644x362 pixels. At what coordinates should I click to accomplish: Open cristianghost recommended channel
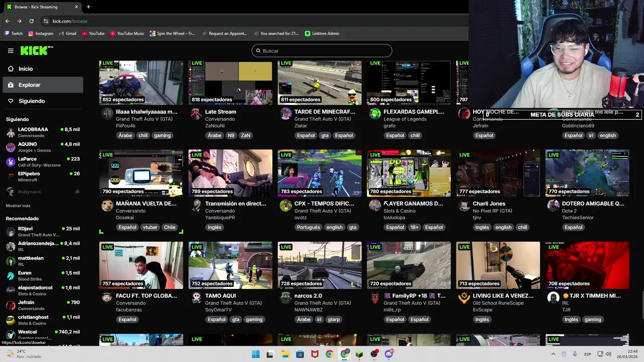[43, 320]
